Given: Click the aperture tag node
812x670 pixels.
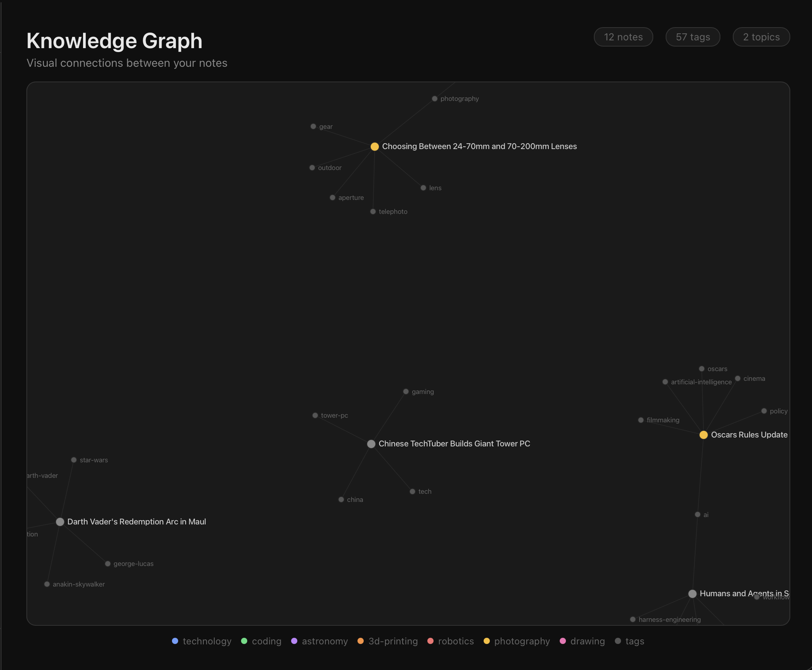Looking at the screenshot, I should 333,198.
